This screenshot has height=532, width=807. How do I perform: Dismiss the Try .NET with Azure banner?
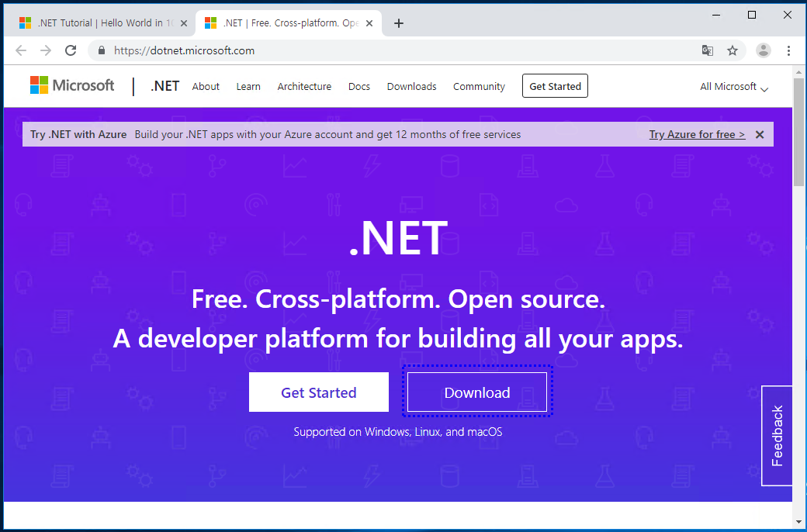760,134
